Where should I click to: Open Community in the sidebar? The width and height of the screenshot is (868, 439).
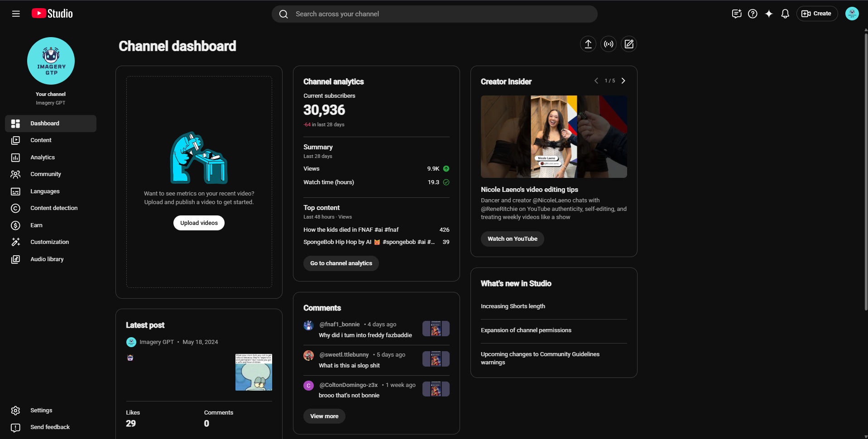point(51,174)
